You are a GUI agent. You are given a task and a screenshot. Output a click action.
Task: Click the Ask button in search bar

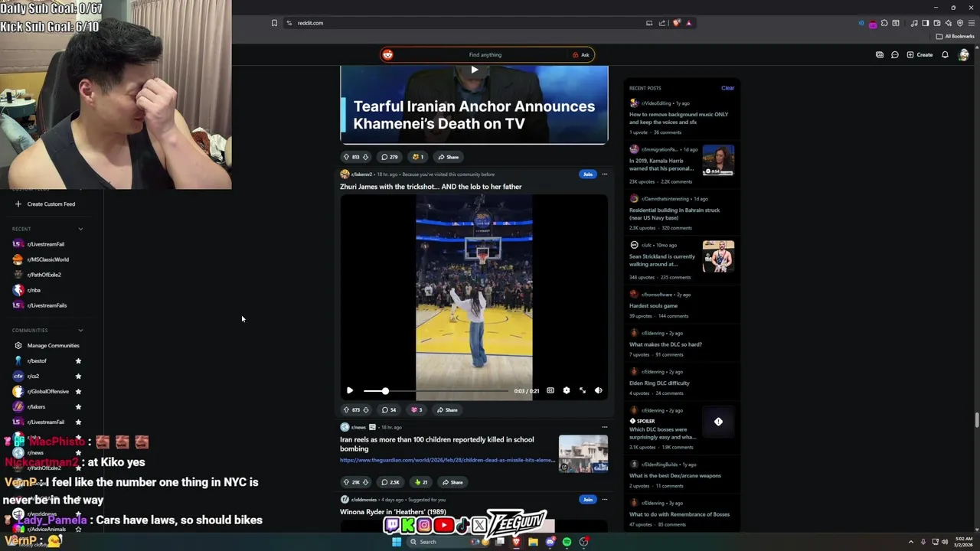click(581, 55)
